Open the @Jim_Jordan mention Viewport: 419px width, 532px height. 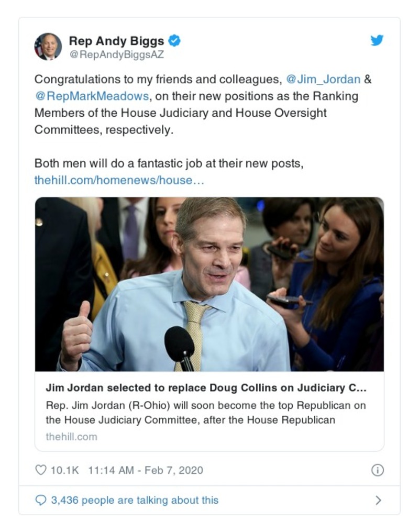pos(323,80)
